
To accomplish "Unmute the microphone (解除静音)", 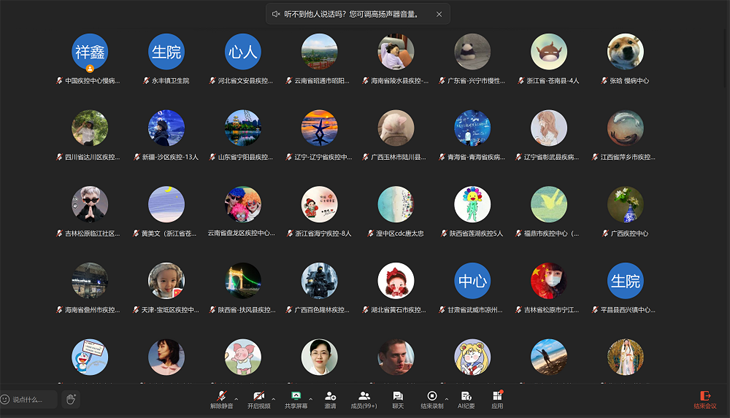I will 221,398.
